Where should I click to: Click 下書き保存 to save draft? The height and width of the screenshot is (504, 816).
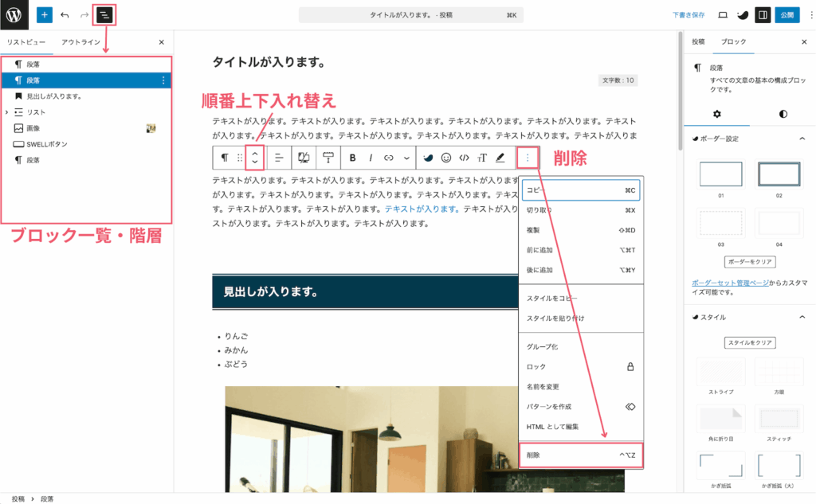[688, 15]
